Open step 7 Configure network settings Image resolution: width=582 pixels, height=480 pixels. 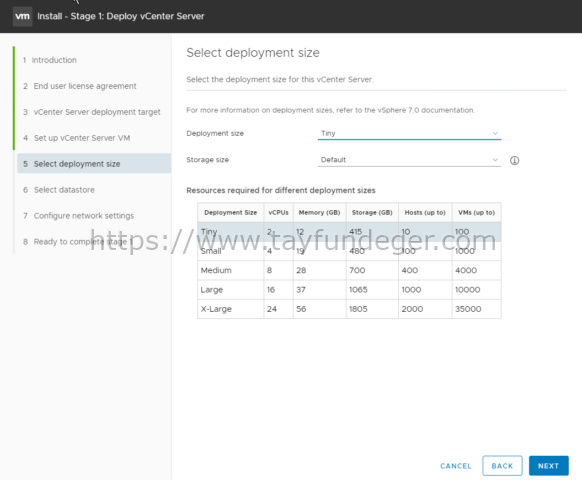click(78, 216)
